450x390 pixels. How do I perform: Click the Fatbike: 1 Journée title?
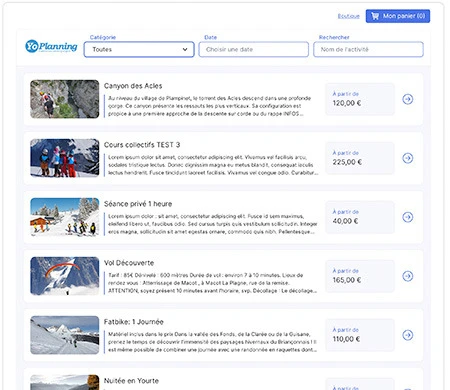134,322
